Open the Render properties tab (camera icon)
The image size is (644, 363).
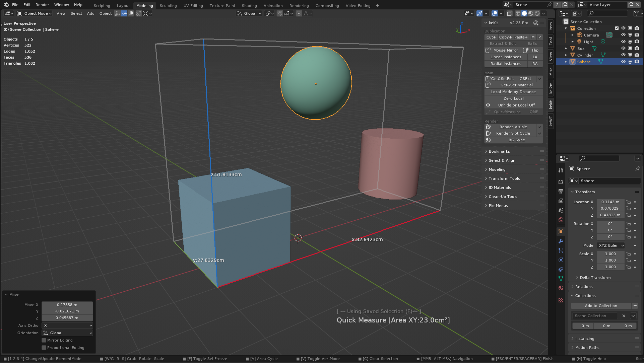tap(561, 182)
